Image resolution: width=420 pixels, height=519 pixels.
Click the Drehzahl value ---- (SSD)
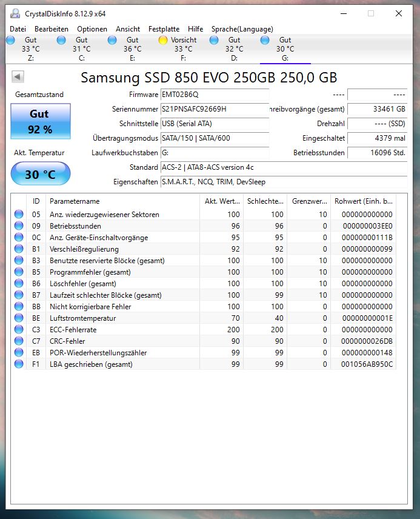click(x=378, y=124)
